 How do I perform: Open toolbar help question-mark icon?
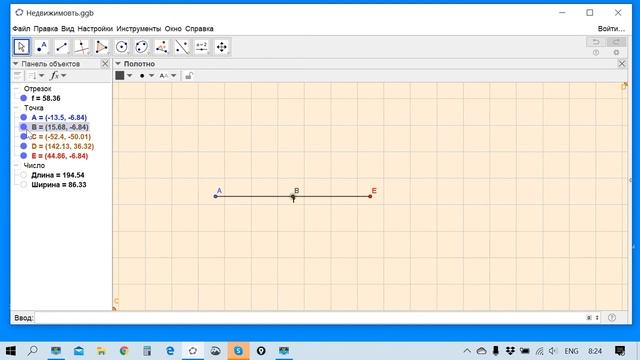pos(596,53)
